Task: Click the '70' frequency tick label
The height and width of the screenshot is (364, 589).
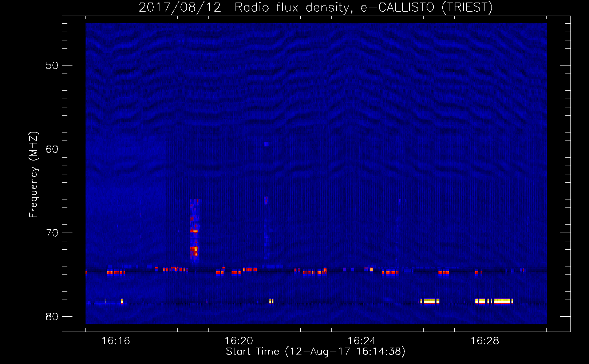Action: coord(52,233)
